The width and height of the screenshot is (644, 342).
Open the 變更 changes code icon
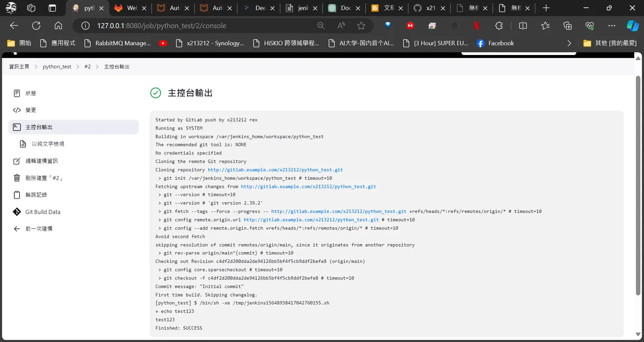tap(17, 110)
